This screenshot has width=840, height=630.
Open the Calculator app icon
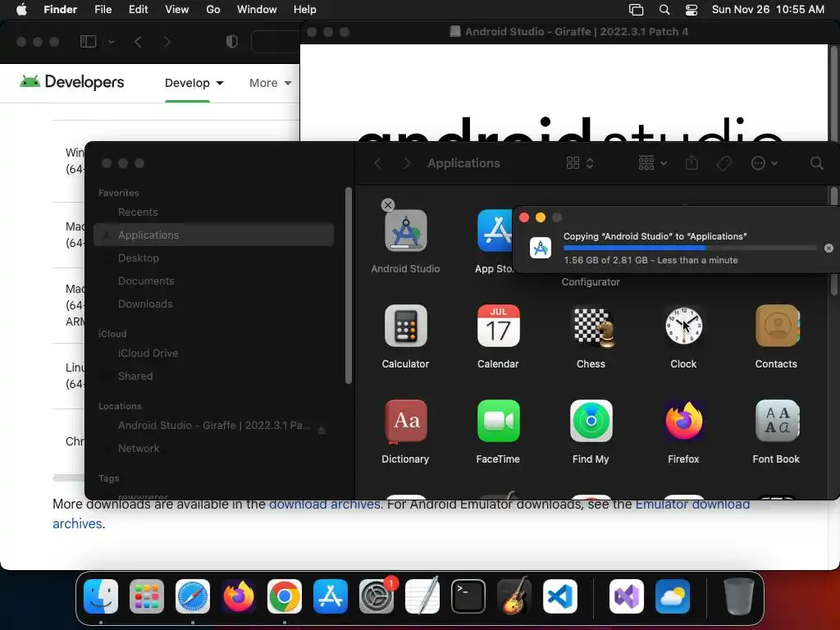(405, 326)
